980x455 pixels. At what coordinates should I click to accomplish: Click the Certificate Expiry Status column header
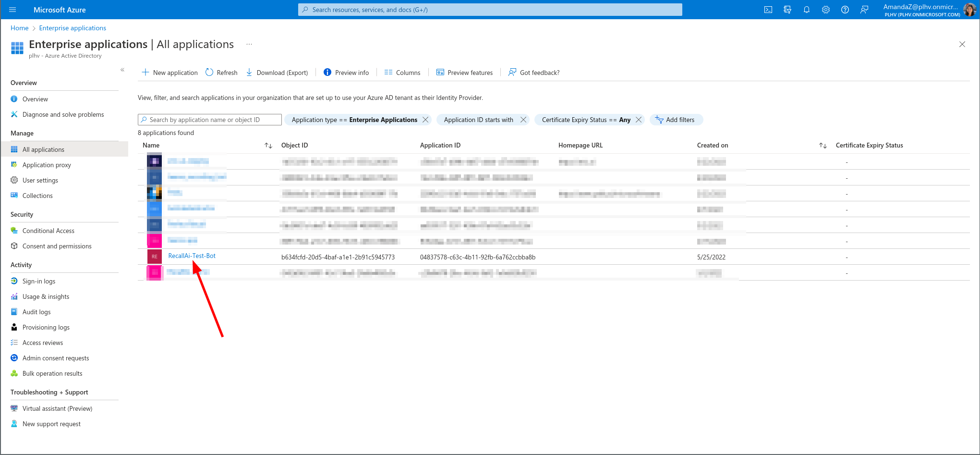click(869, 145)
